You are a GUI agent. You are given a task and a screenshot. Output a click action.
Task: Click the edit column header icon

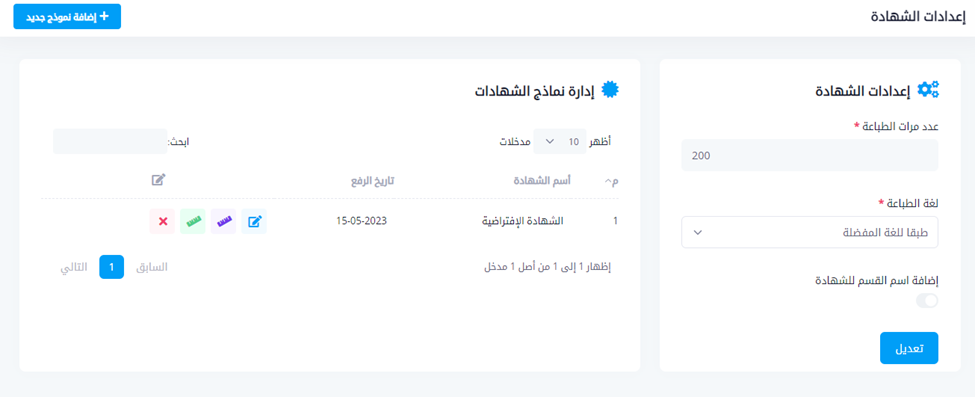159,180
